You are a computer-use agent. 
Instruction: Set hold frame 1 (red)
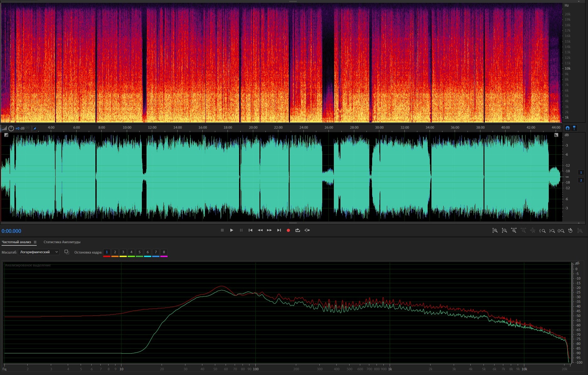(107, 252)
